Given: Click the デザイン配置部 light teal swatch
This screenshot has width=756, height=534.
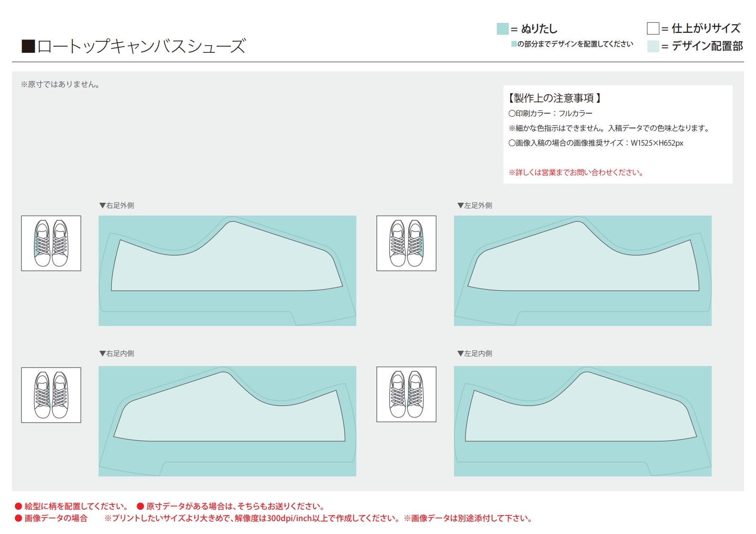Looking at the screenshot, I should [653, 46].
